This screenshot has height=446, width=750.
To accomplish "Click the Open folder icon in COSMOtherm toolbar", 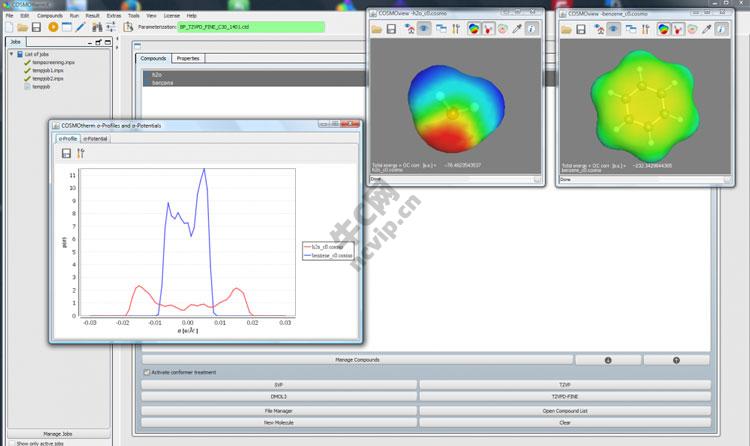I will click(22, 27).
